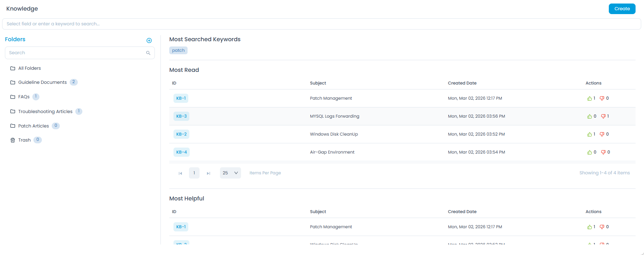Screen dimensions: 644x255
Task: Go to the first page of results
Action: tap(180, 173)
